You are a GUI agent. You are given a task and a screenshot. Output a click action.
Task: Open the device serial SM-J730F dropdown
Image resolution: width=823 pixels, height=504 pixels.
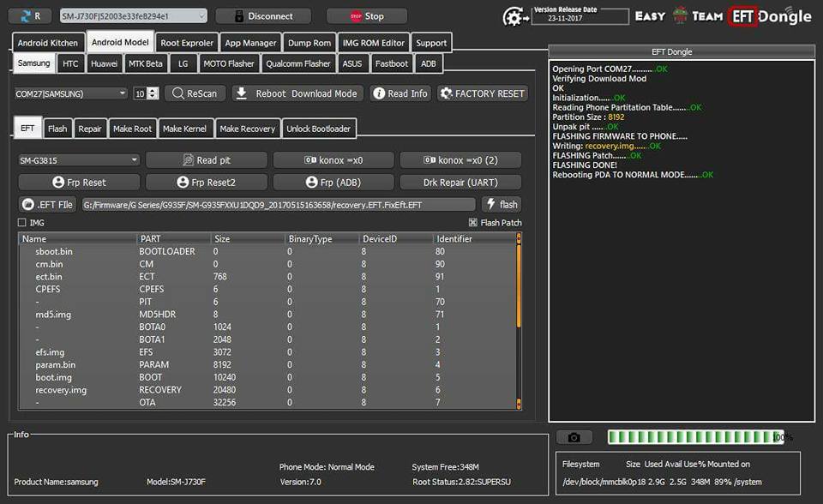[134, 16]
